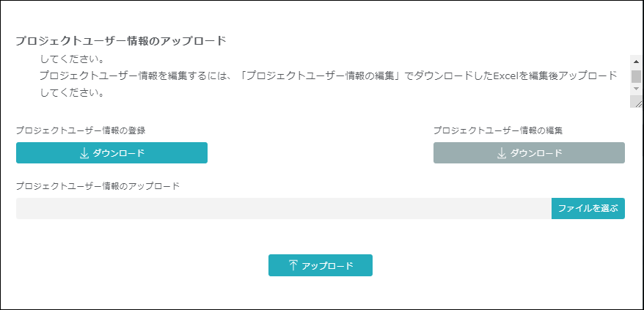Click the プロジェクトユーザー情報の編集 label
Screen dimensions: 644x310
click(x=497, y=130)
